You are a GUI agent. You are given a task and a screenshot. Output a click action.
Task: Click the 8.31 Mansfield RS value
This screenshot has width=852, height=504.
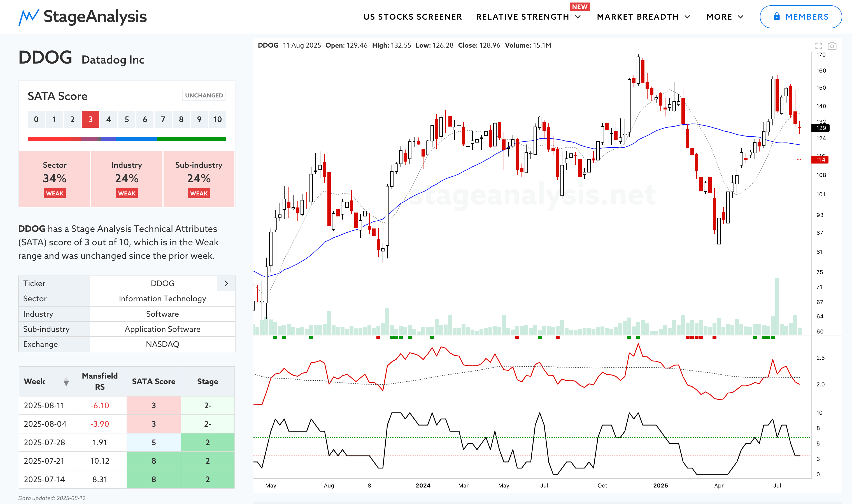tap(100, 479)
